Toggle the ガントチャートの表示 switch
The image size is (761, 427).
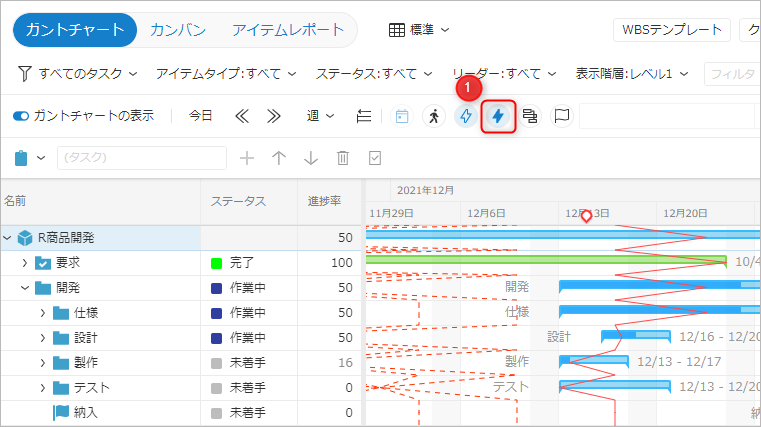tap(21, 116)
